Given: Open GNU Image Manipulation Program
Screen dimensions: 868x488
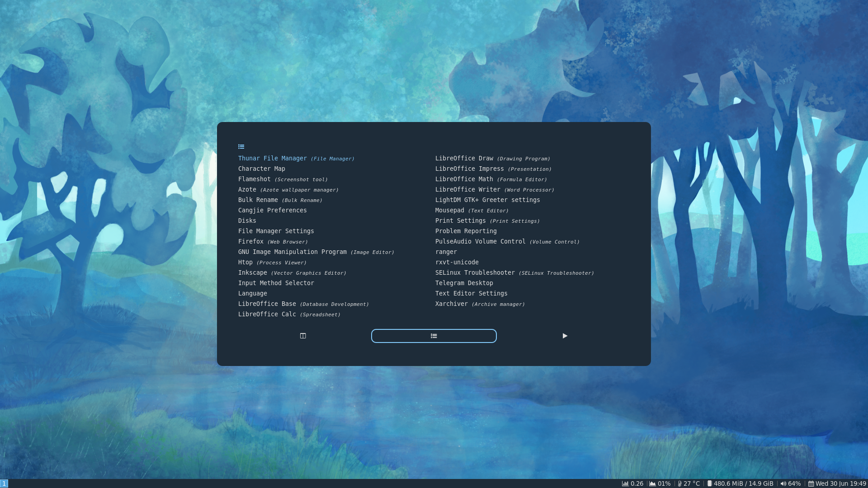Looking at the screenshot, I should (x=316, y=252).
